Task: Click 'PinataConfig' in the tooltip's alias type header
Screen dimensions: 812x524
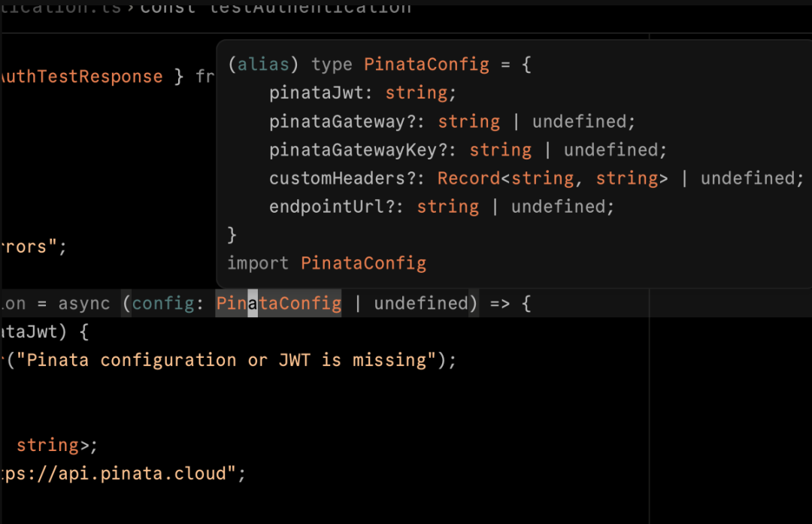Action: pos(426,65)
